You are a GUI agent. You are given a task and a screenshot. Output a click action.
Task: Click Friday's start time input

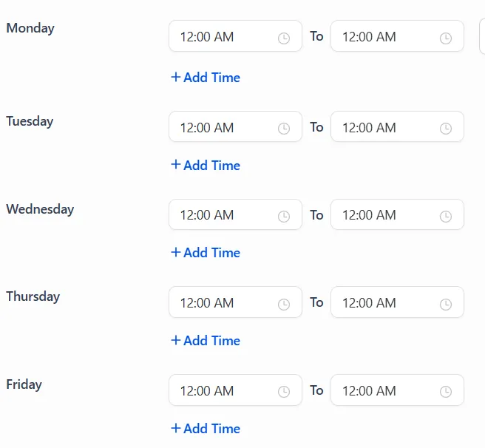222,391
